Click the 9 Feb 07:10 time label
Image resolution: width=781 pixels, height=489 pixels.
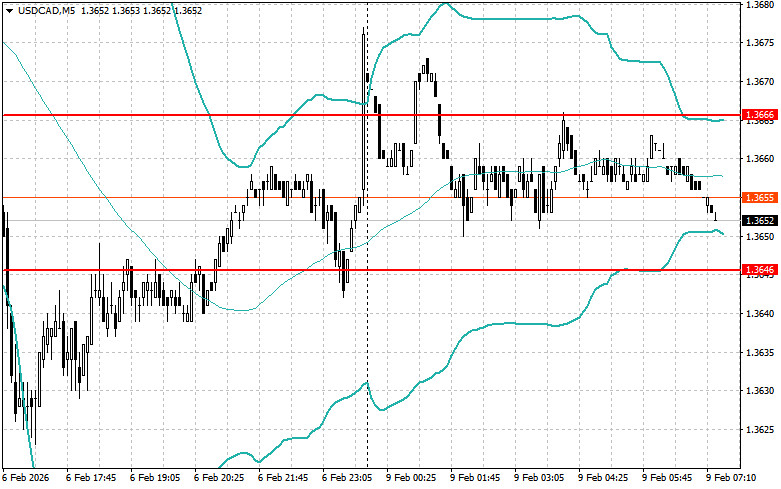tap(731, 478)
